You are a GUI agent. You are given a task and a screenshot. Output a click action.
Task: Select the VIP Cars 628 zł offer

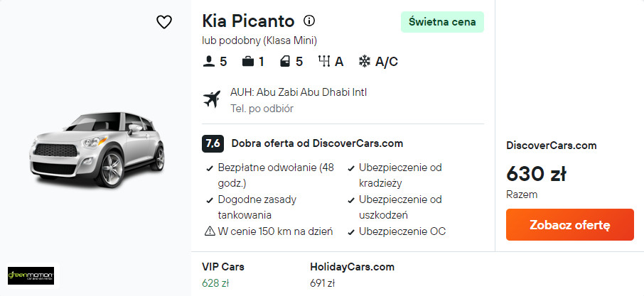coord(223,275)
